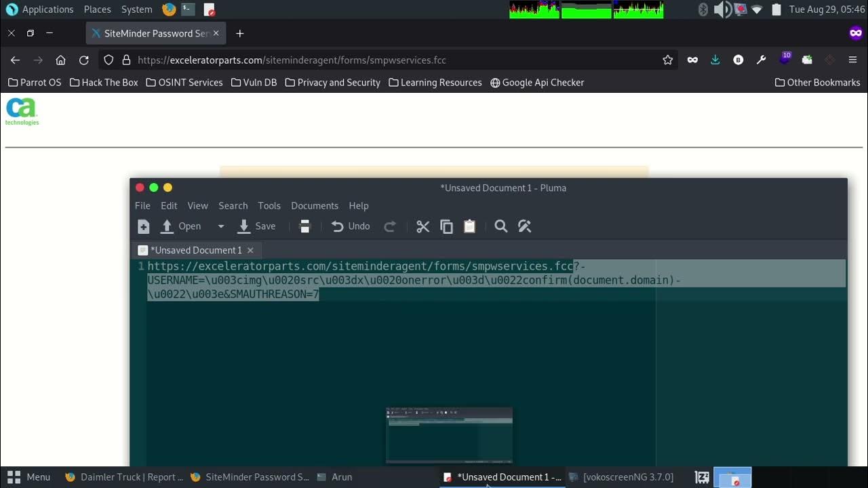This screenshot has width=868, height=488.
Task: Open the Firefox hamburger application menu
Action: (852, 60)
